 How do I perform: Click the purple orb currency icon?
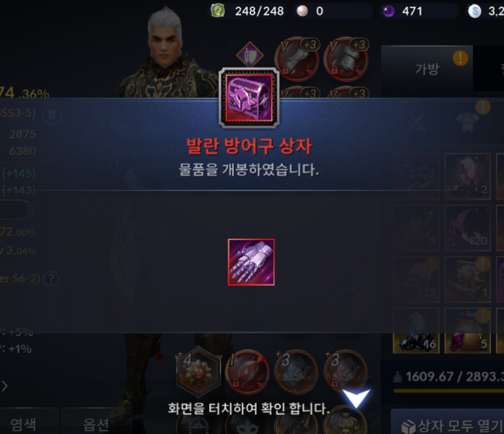click(x=388, y=11)
